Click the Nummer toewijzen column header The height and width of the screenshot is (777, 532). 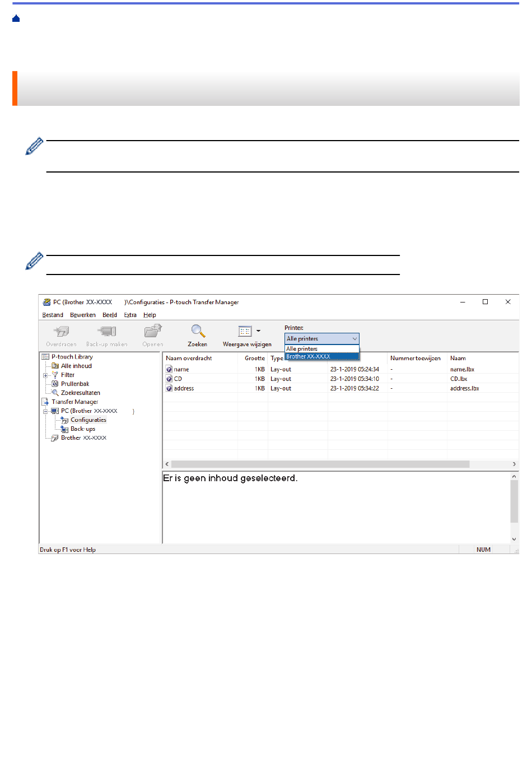(418, 358)
